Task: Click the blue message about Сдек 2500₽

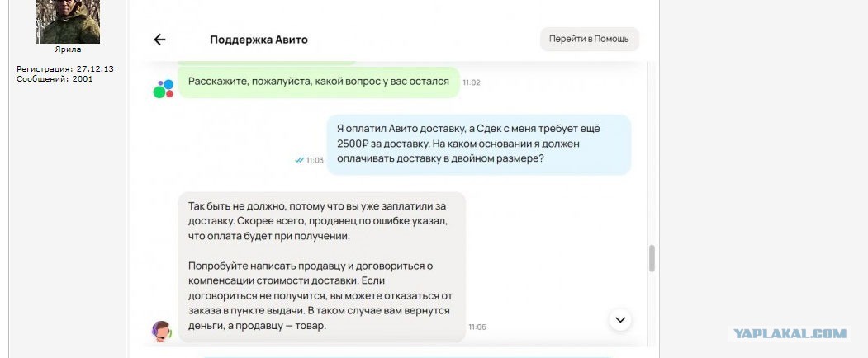Action: pyautogui.click(x=478, y=144)
